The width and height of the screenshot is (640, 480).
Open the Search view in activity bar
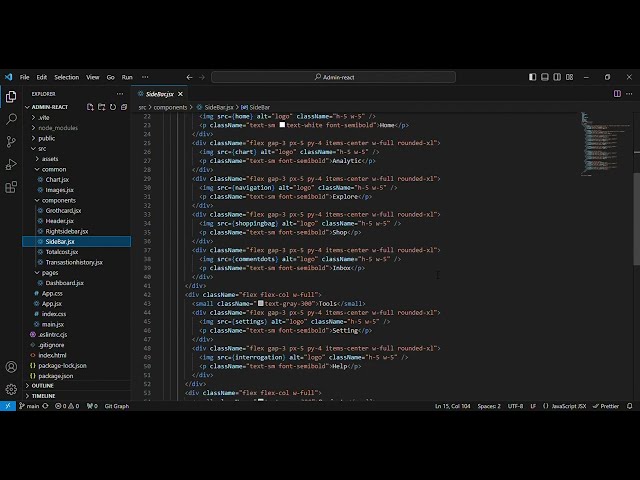tap(11, 119)
